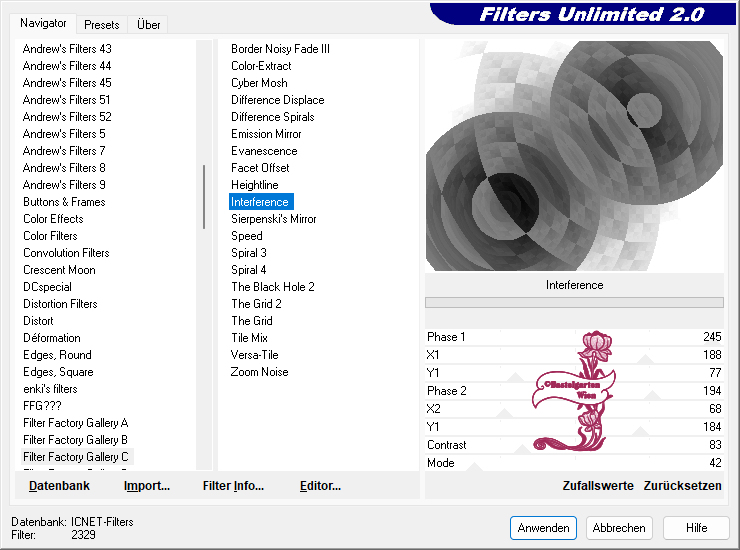Click the Import... button
740x550 pixels.
[147, 486]
